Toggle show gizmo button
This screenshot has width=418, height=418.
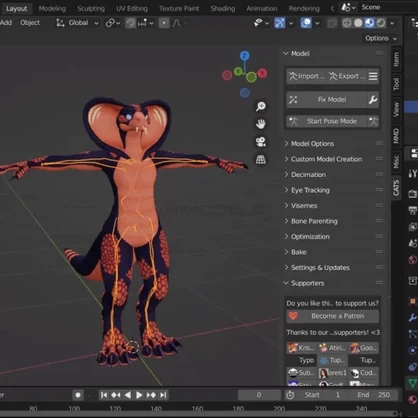(280, 23)
